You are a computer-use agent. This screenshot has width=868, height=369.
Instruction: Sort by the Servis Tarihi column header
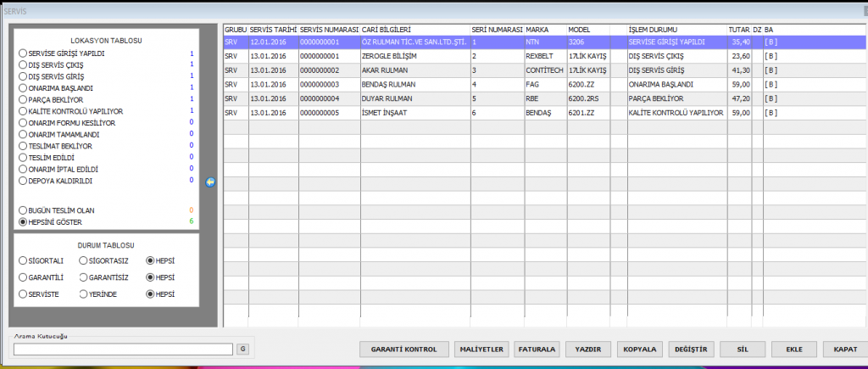pyautogui.click(x=273, y=29)
